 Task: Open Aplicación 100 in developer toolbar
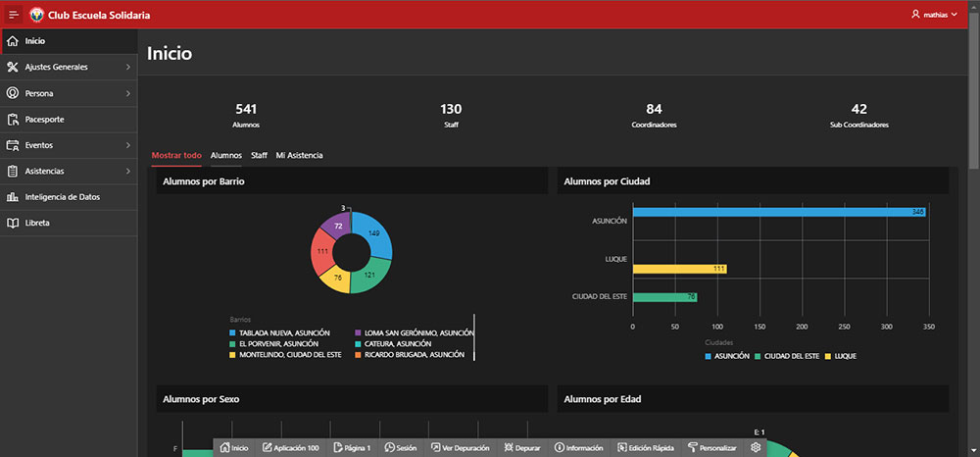[x=291, y=447]
